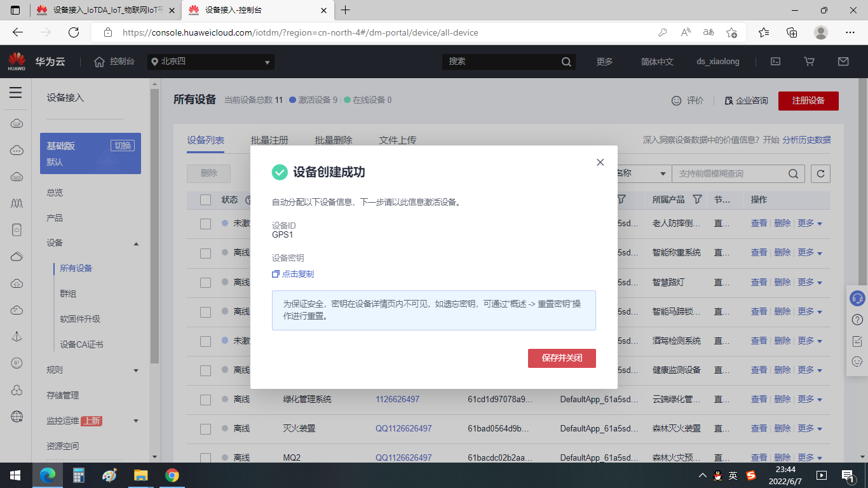Image resolution: width=868 pixels, height=488 pixels.
Task: Click the 保存并关闭 button
Action: (562, 358)
